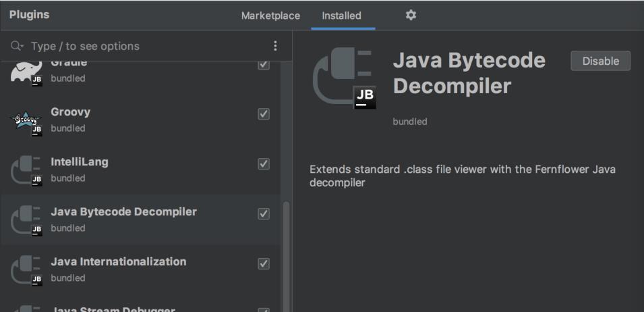This screenshot has width=644, height=312.
Task: Toggle the IntelliLang plugin checkbox
Action: pyautogui.click(x=264, y=164)
